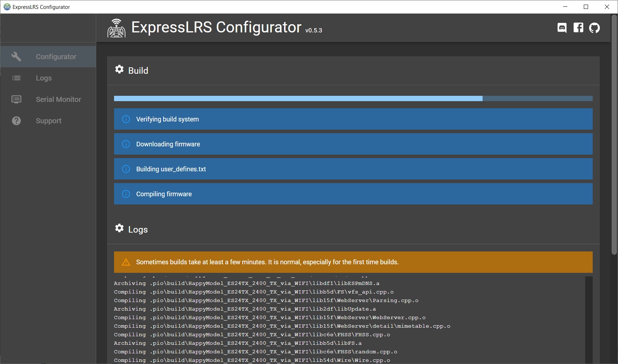Click the Compiling firmware step
Screen dimensions: 618x364
coord(353,194)
